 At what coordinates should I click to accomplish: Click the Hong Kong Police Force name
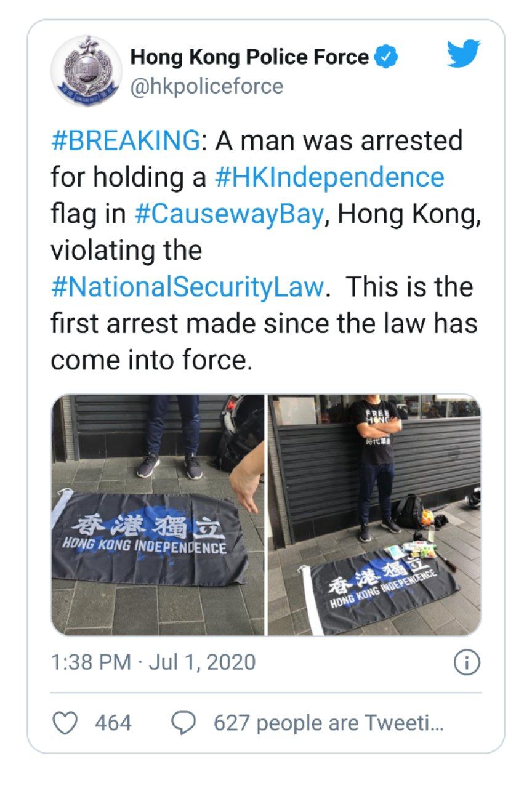[250, 57]
